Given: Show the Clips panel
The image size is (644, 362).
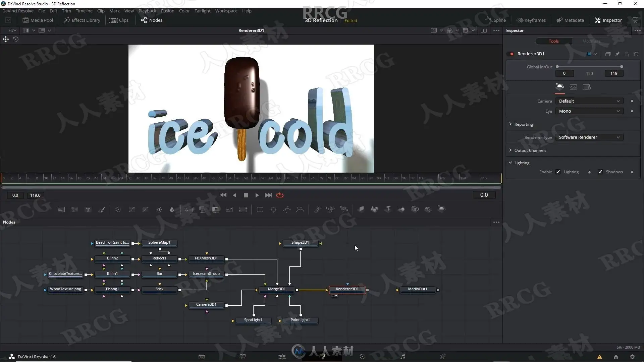Looking at the screenshot, I should pyautogui.click(x=119, y=20).
